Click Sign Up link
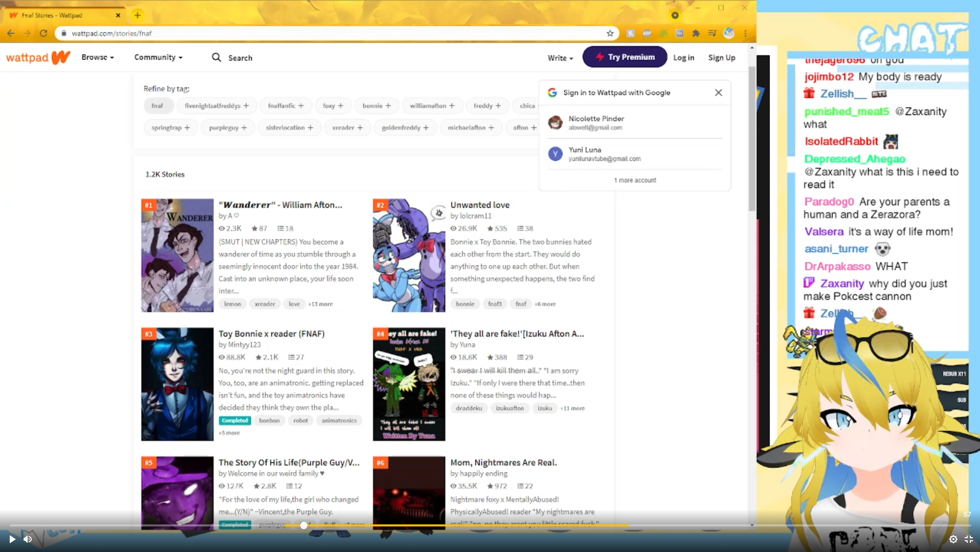Image resolution: width=980 pixels, height=552 pixels. (722, 58)
